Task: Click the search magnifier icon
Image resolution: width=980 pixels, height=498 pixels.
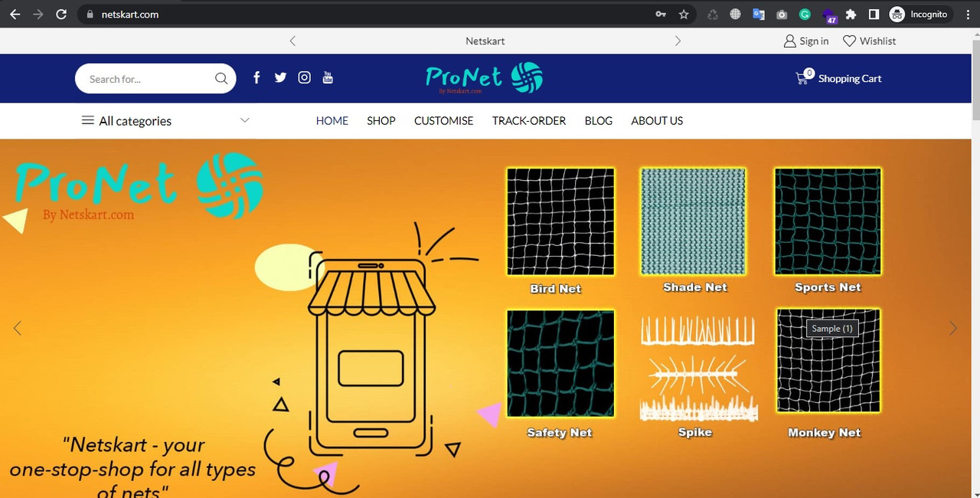Action: [221, 79]
